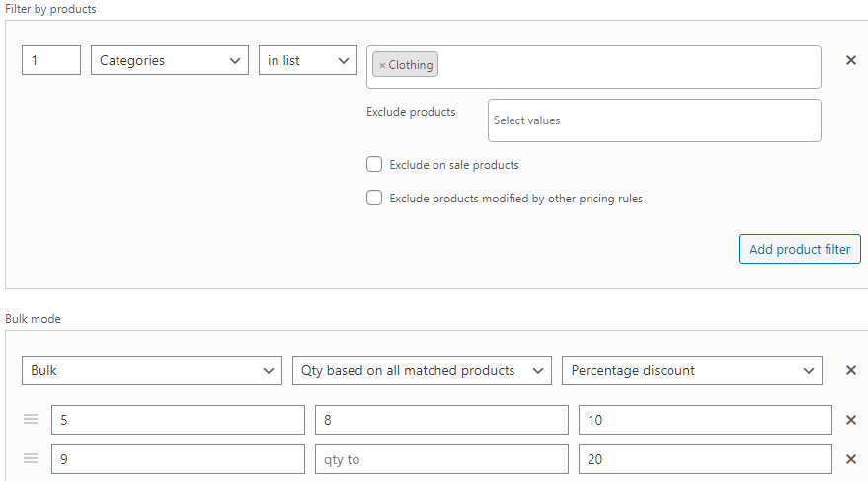
Task: Remove the Categories product filter row
Action: tap(851, 60)
